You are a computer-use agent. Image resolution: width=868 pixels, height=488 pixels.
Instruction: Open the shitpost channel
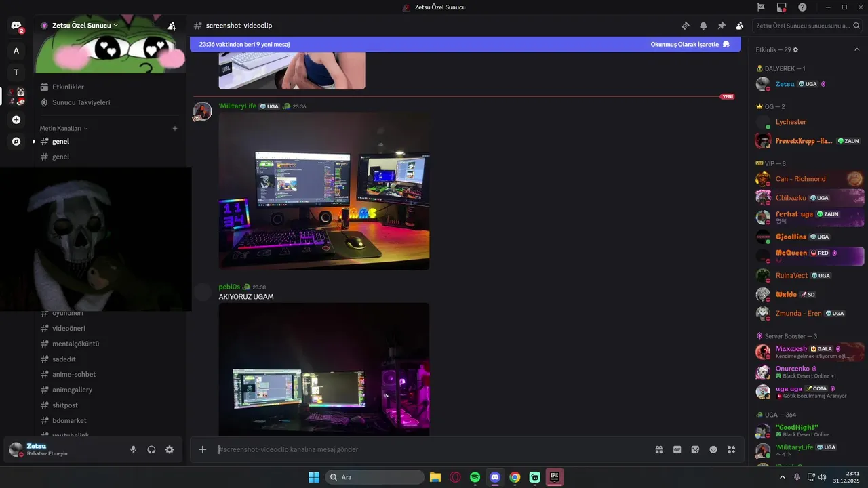click(x=109, y=405)
